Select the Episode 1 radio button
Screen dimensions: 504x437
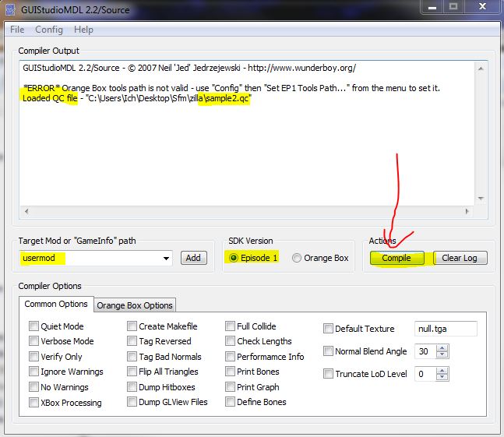(253, 258)
